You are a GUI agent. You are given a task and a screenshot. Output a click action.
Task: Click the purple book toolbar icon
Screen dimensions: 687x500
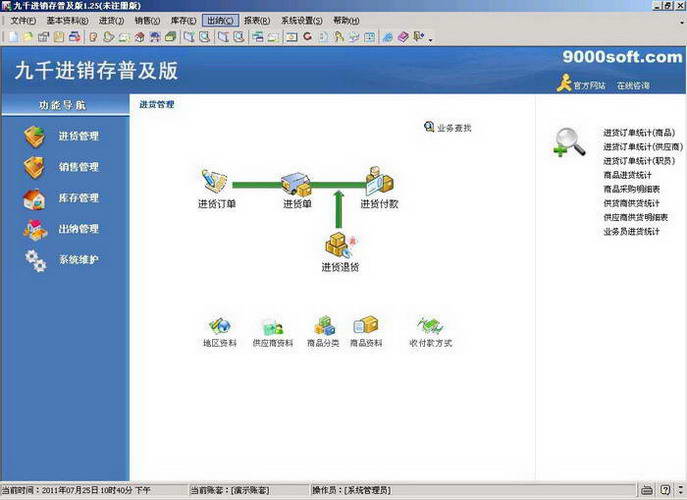[403, 37]
